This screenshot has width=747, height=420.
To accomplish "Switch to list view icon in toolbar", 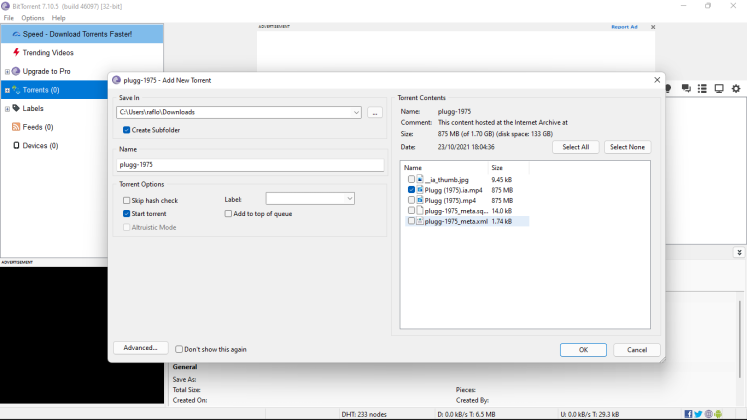I will pos(702,89).
